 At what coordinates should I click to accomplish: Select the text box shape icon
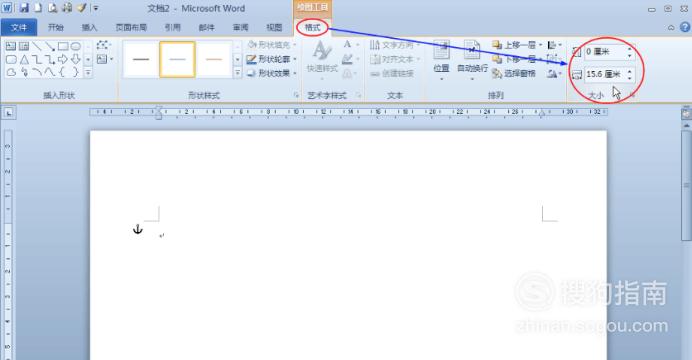(x=11, y=46)
